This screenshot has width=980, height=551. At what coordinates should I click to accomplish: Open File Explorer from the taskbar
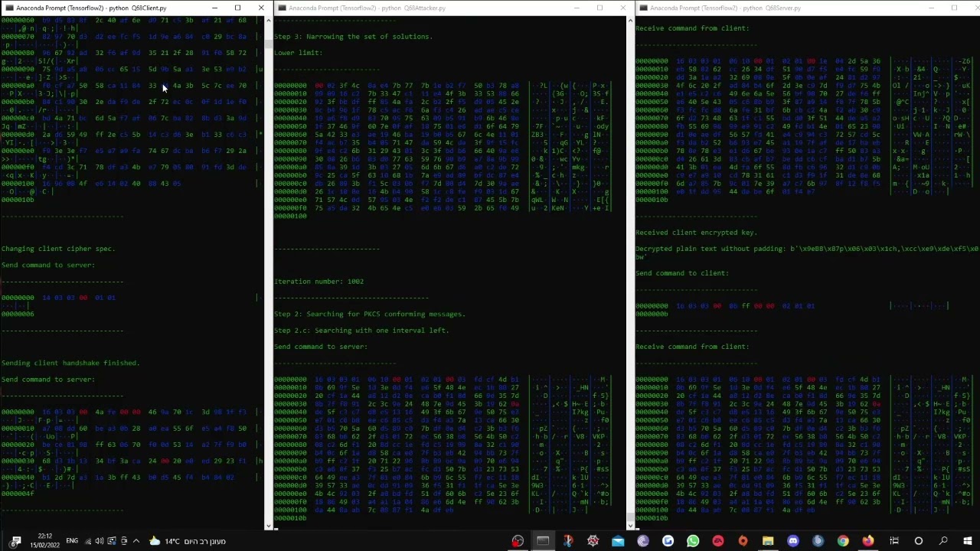point(768,541)
